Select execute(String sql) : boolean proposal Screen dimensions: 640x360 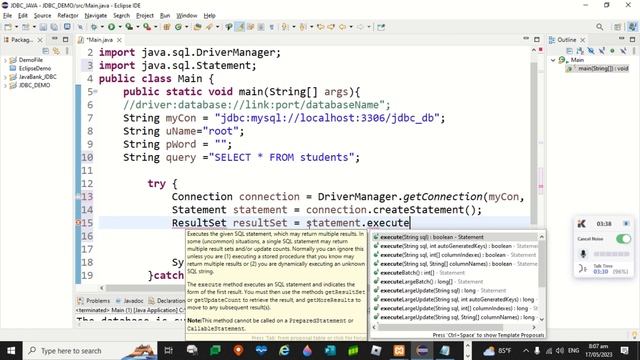(455, 237)
